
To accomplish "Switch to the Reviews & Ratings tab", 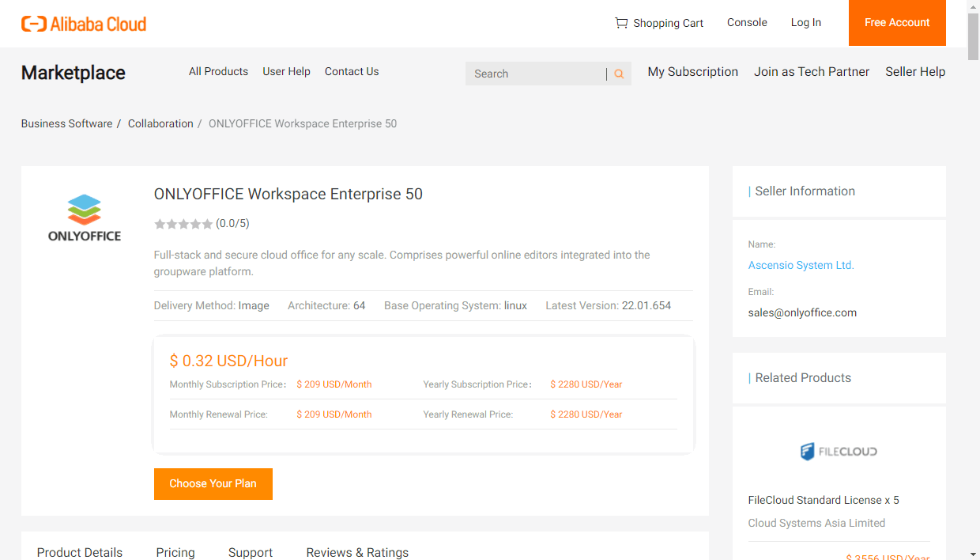I will point(357,552).
